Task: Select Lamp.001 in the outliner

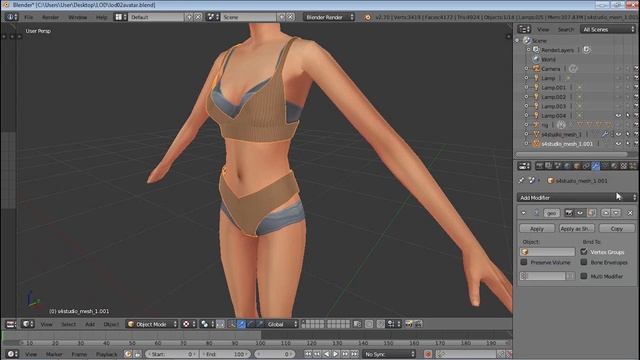Action: 553,87
